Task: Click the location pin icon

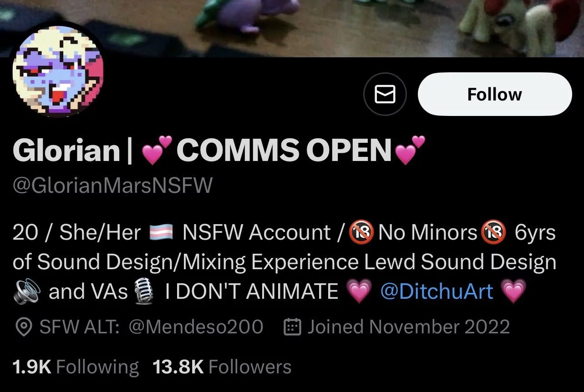Action: point(23,327)
